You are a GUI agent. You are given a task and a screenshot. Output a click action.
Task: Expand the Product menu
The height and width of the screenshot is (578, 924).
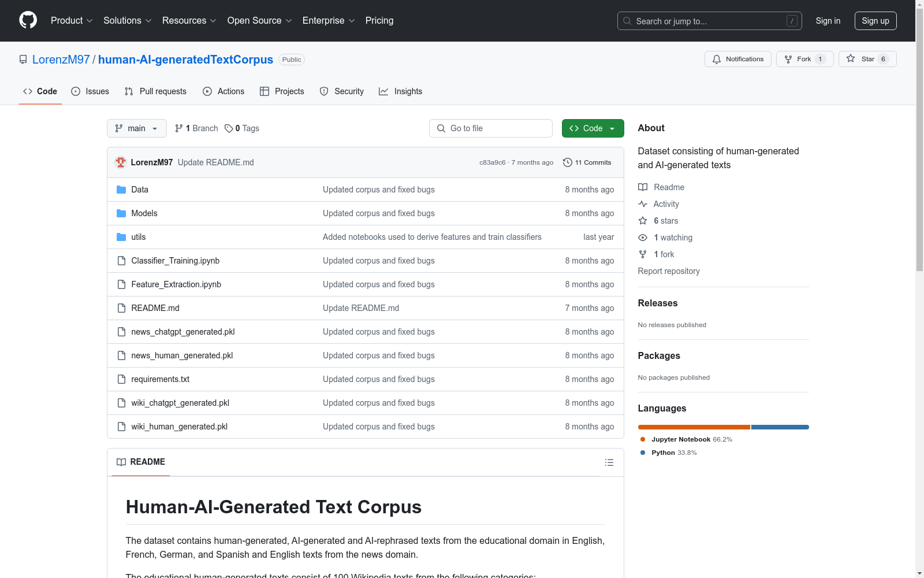coord(72,21)
